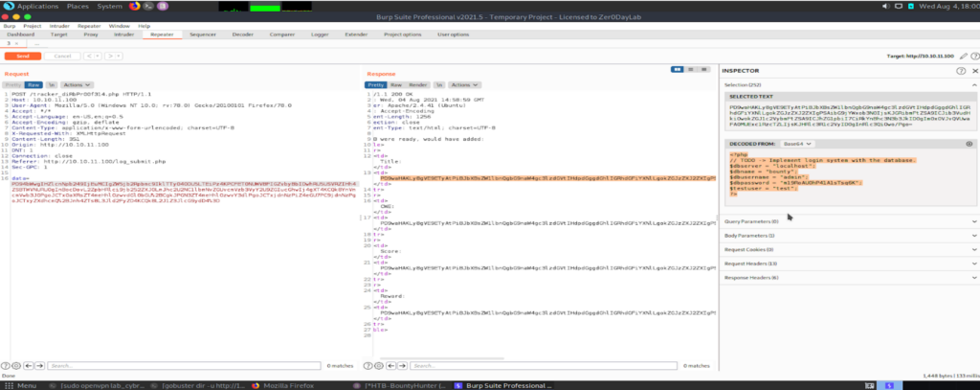Go forward in request history
Image resolution: width=980 pixels, height=390 pixels.
click(110, 56)
